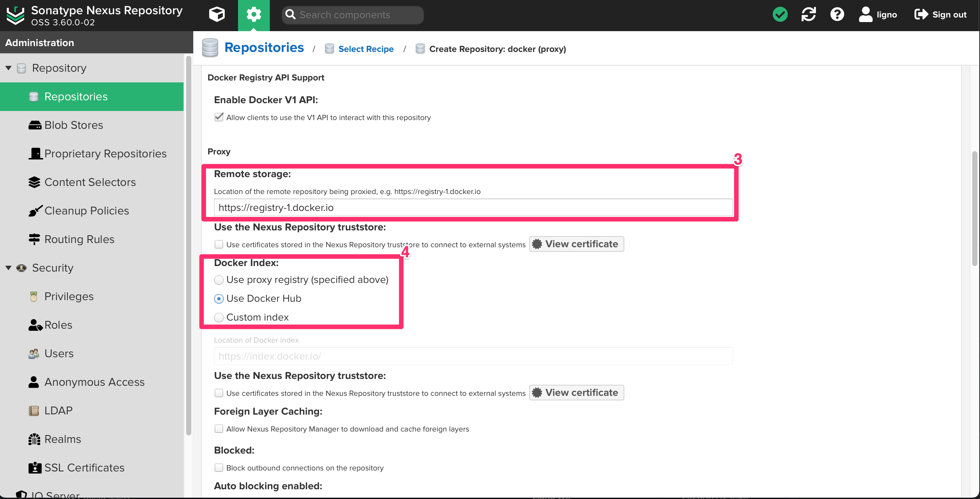Check Block outbound connections checkbox
Image resolution: width=980 pixels, height=499 pixels.
coord(219,468)
